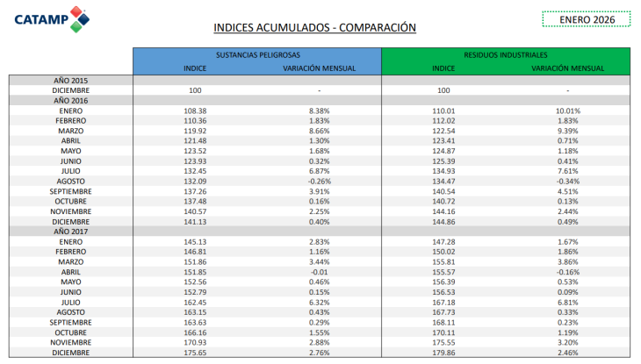This screenshot has height=364, width=641.
Task: Select the 10.01% variation cell
Action: tap(567, 111)
